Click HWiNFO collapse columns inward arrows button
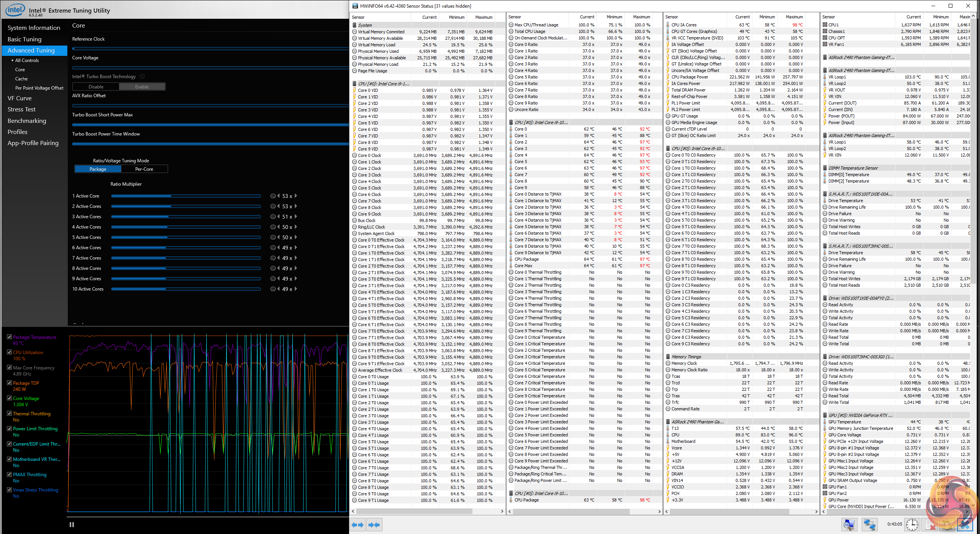Image resolution: width=980 pixels, height=534 pixels. pos(374,525)
